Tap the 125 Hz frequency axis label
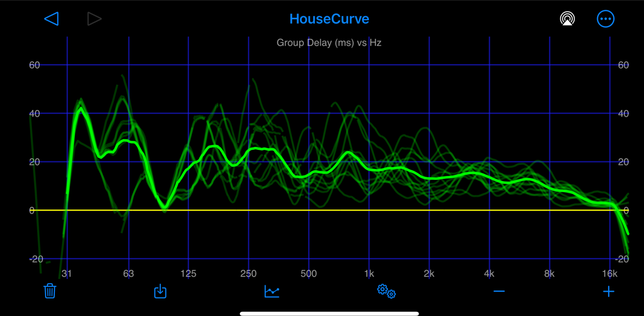 (x=188, y=274)
